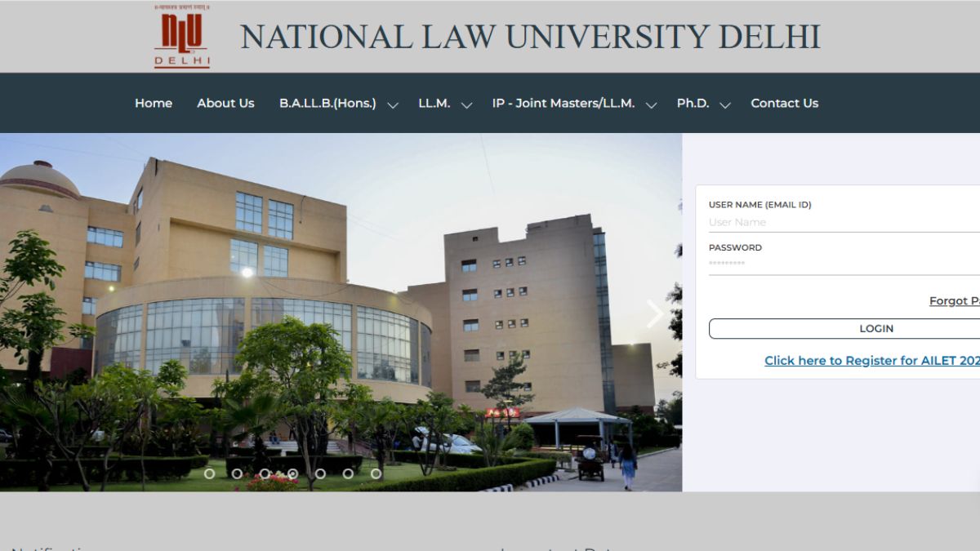Open IP - Joint Masters/LL.M. menu
Image resolution: width=980 pixels, height=551 pixels.
tap(563, 103)
